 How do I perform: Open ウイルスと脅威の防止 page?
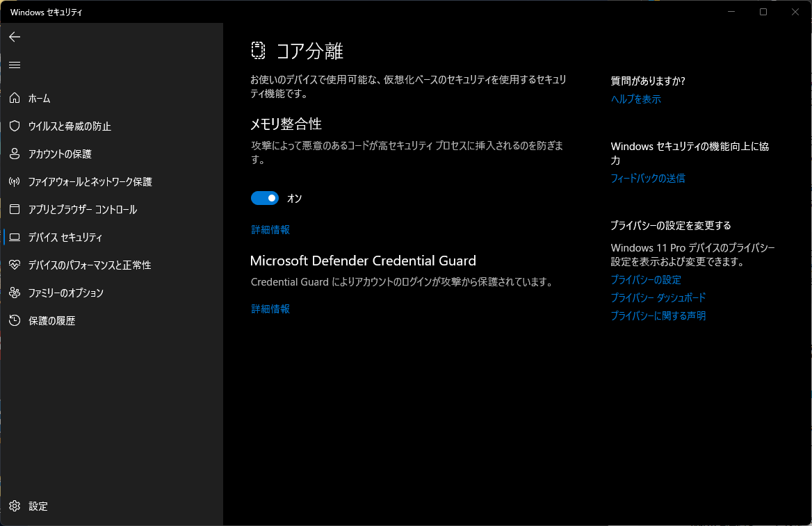click(x=70, y=126)
